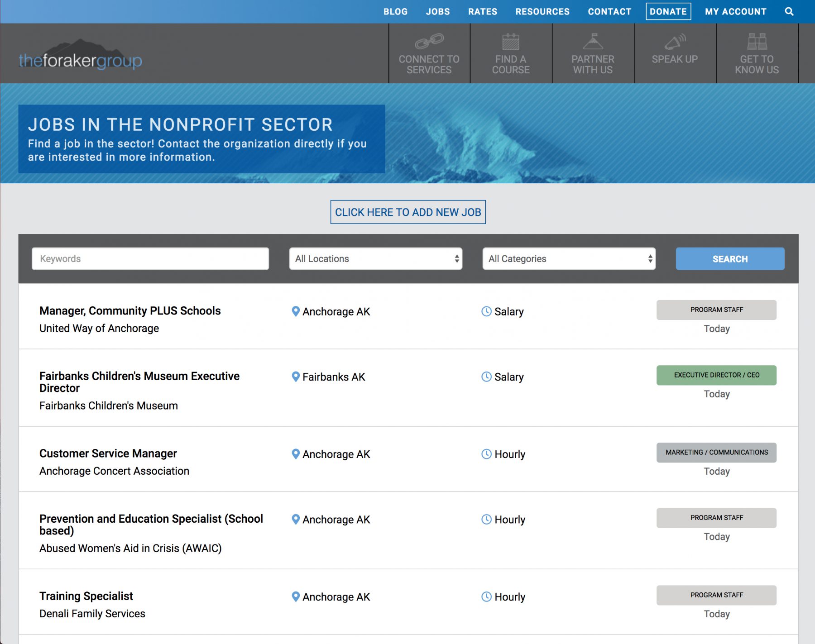The height and width of the screenshot is (644, 815).
Task: Click 'Denali Family Services' text
Action: (x=92, y=614)
